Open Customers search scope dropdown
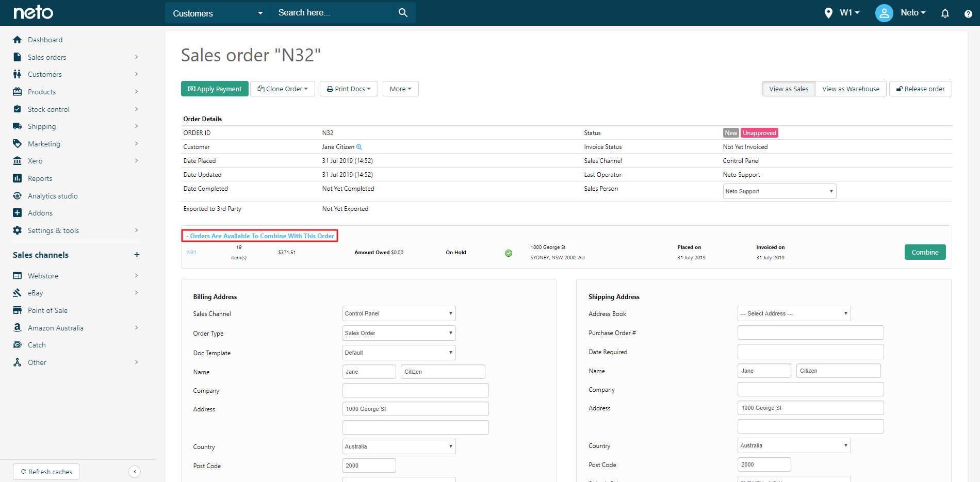This screenshot has width=980, height=482. [x=217, y=13]
